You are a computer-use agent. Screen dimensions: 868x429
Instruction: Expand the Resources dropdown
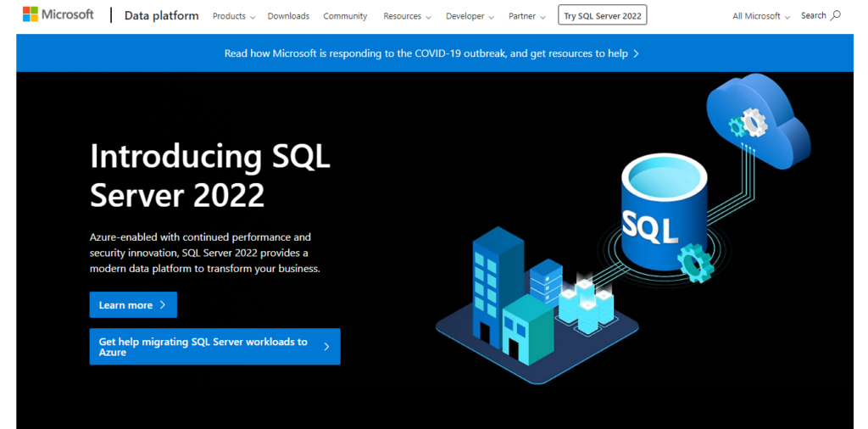[407, 16]
